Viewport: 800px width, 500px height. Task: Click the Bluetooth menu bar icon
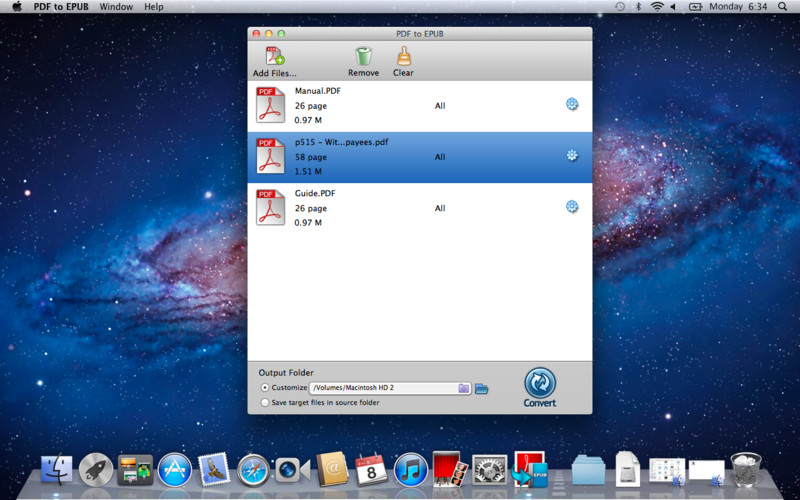pyautogui.click(x=638, y=7)
